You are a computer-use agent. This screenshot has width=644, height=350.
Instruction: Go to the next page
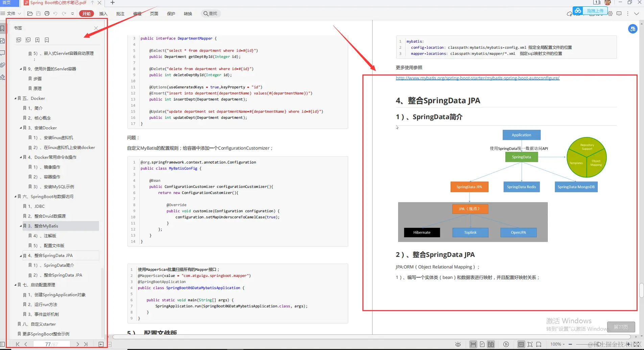[78, 344]
